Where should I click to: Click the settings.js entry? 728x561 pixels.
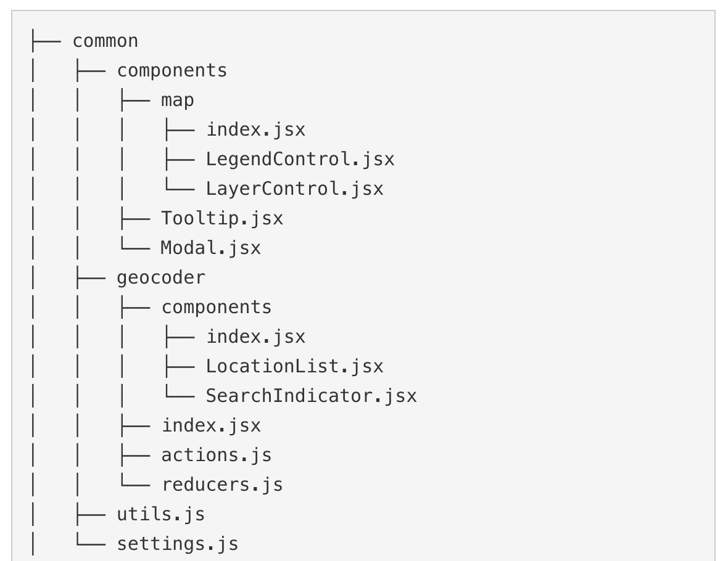pyautogui.click(x=177, y=544)
